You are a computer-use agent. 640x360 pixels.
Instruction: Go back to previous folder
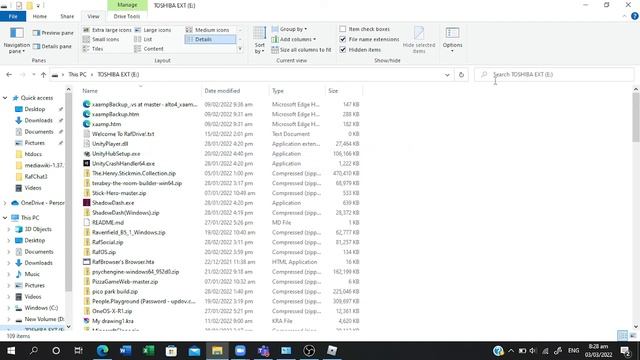click(9, 75)
